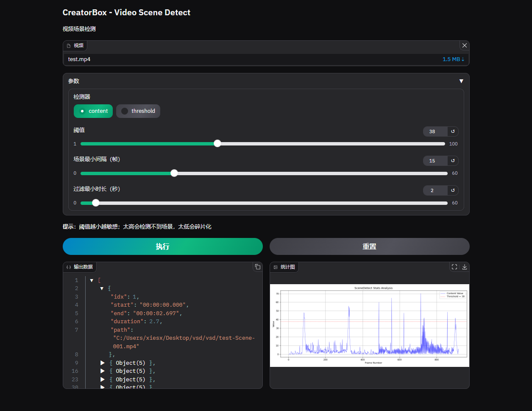This screenshot has width=532, height=411.
Task: Click the SceneDetect stats chart image
Action: click(370, 325)
